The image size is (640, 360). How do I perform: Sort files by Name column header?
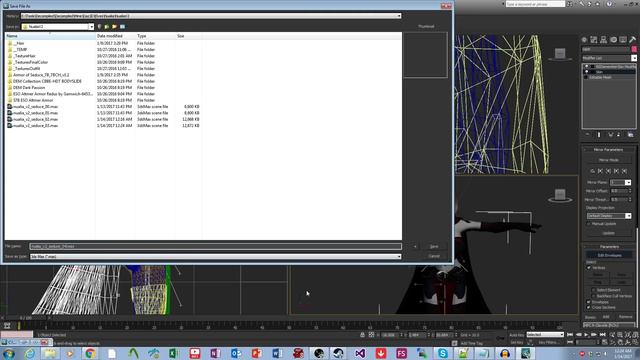(50, 36)
